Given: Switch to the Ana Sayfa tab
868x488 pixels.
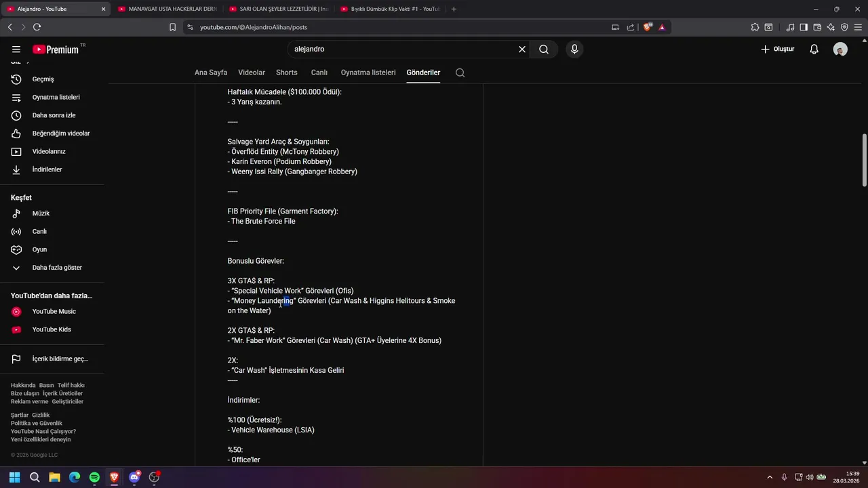Looking at the screenshot, I should pyautogui.click(x=211, y=73).
